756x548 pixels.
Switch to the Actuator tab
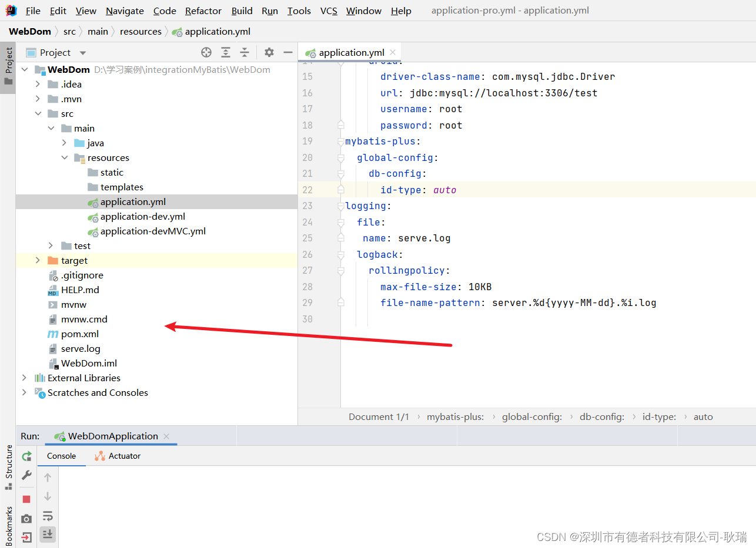(x=118, y=456)
